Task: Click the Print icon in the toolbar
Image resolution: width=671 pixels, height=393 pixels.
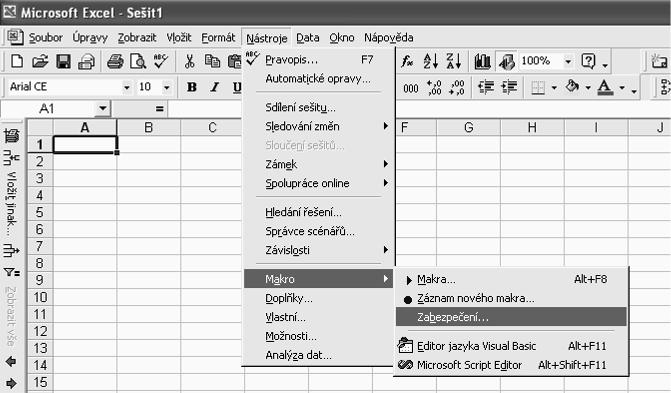Action: [x=115, y=62]
